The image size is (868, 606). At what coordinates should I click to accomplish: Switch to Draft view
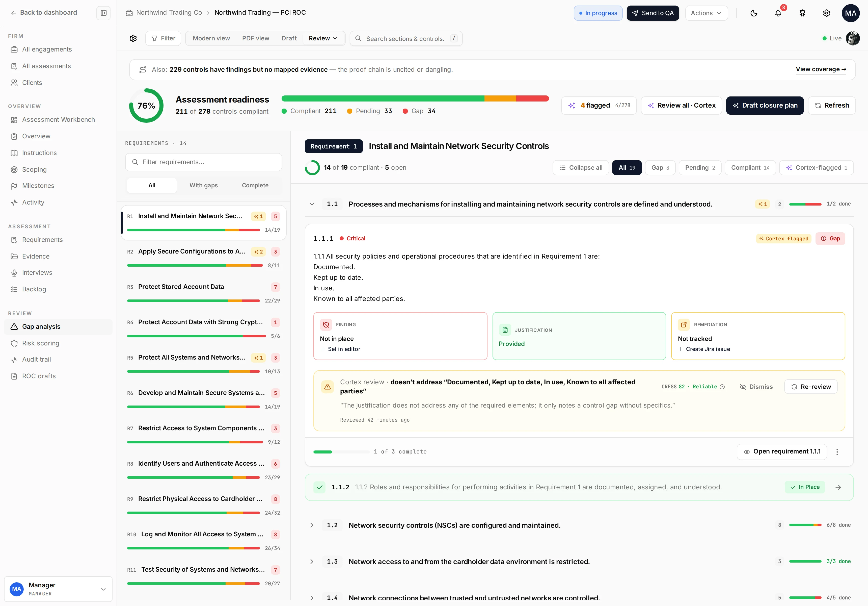289,38
